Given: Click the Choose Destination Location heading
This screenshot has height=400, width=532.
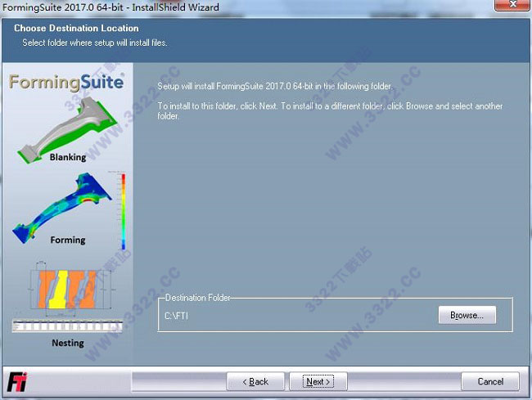Looking at the screenshot, I should [76, 28].
